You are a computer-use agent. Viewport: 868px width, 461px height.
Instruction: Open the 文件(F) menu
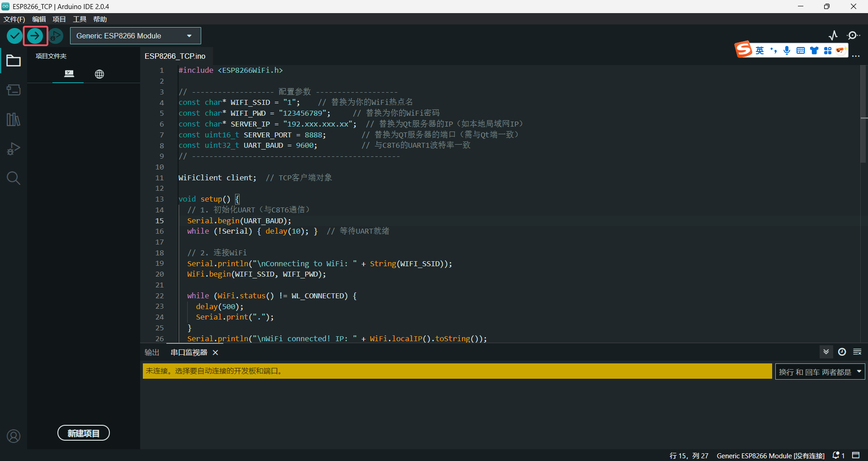[14, 19]
